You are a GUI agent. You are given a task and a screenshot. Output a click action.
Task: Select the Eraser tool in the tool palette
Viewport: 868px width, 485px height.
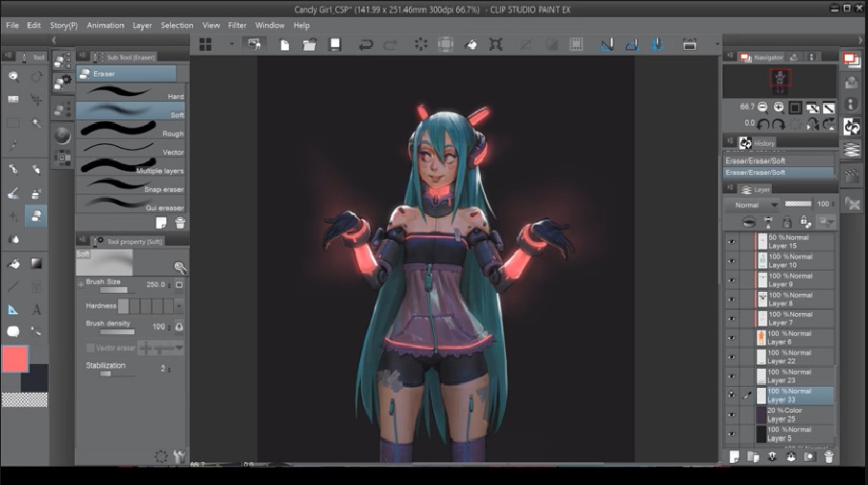tap(36, 216)
